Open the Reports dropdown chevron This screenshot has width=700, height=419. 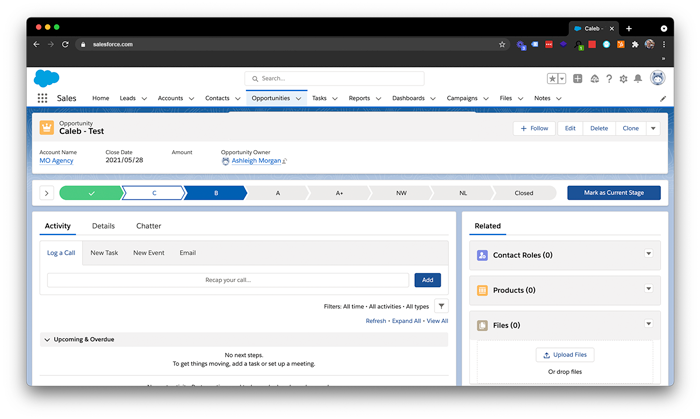tap(379, 99)
